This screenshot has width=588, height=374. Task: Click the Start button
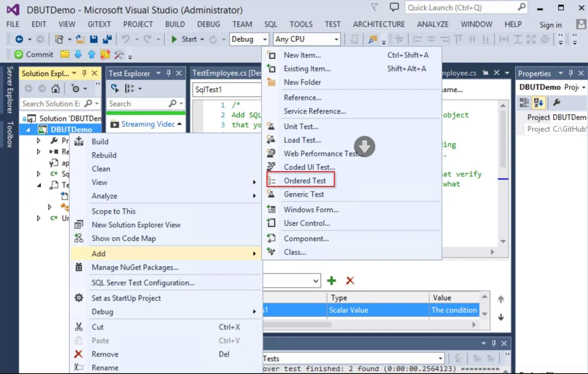point(184,39)
